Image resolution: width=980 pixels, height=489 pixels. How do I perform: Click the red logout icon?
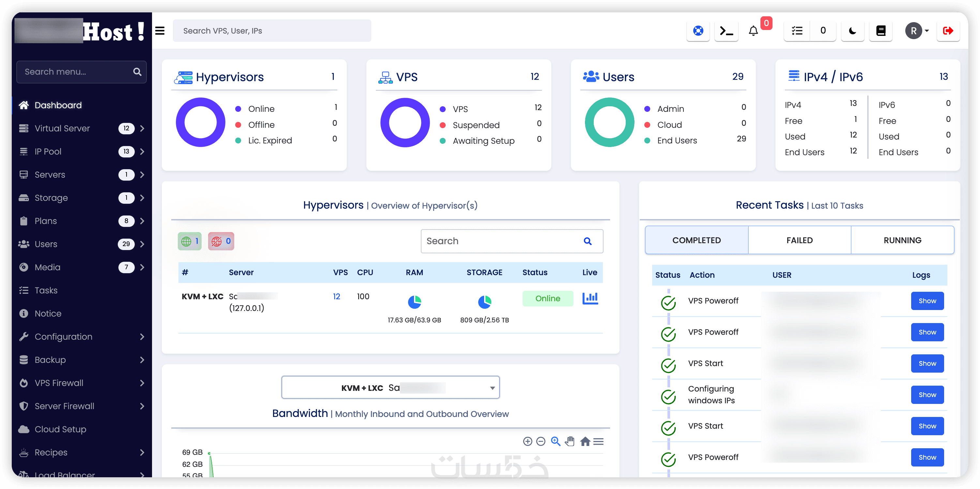pos(948,31)
